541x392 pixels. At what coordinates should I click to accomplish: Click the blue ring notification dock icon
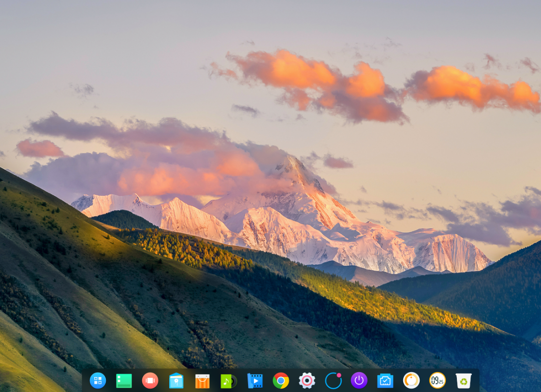[333, 380]
